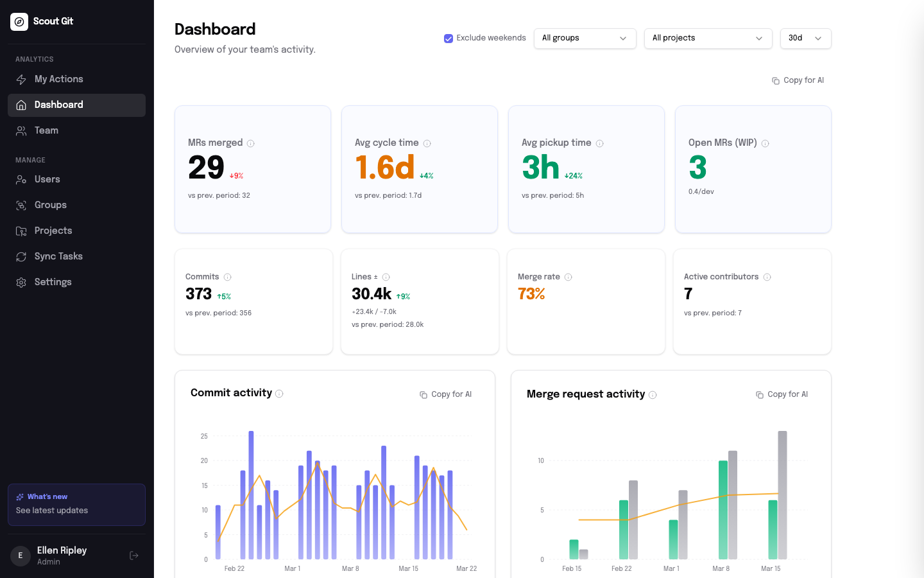Click the Ellen Ripley profile avatar
924x578 pixels.
pyautogui.click(x=20, y=555)
